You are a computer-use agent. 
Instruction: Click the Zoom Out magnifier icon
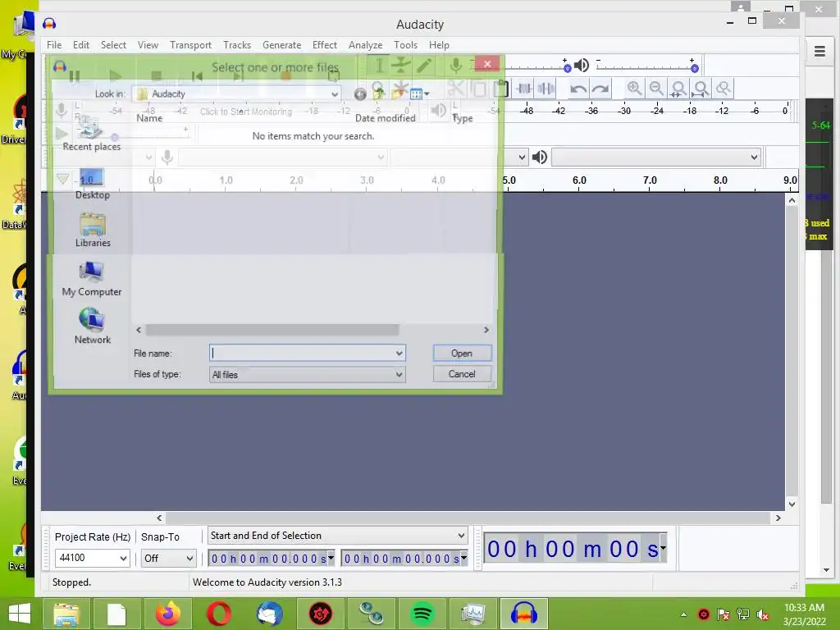point(656,89)
